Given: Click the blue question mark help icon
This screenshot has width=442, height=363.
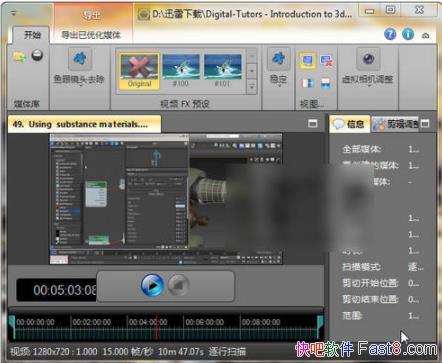Looking at the screenshot, I should (x=390, y=34).
